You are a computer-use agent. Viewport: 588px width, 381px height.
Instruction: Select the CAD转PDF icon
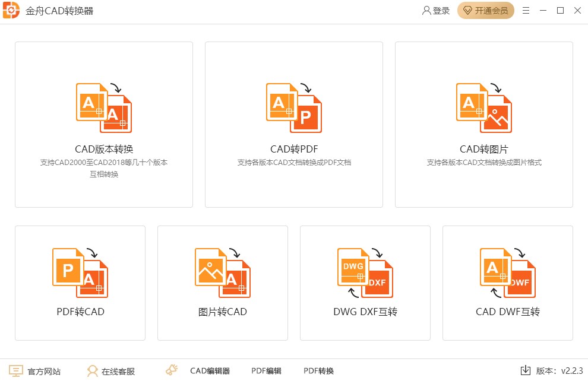tap(294, 108)
